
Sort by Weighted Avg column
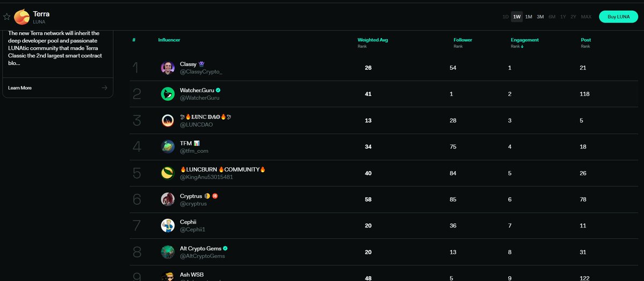[x=372, y=42]
